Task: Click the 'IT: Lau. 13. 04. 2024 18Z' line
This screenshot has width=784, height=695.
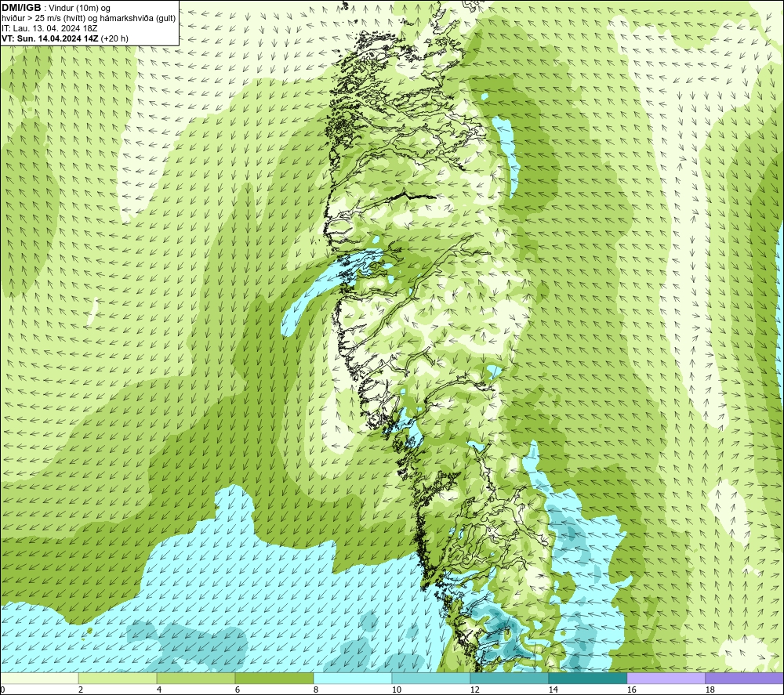Action: coord(49,28)
